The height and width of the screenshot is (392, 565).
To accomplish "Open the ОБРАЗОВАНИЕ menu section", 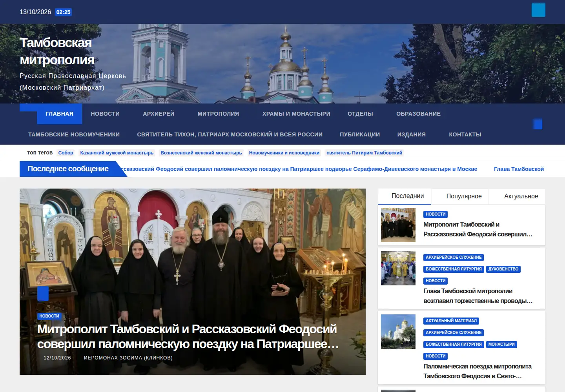I will point(418,114).
